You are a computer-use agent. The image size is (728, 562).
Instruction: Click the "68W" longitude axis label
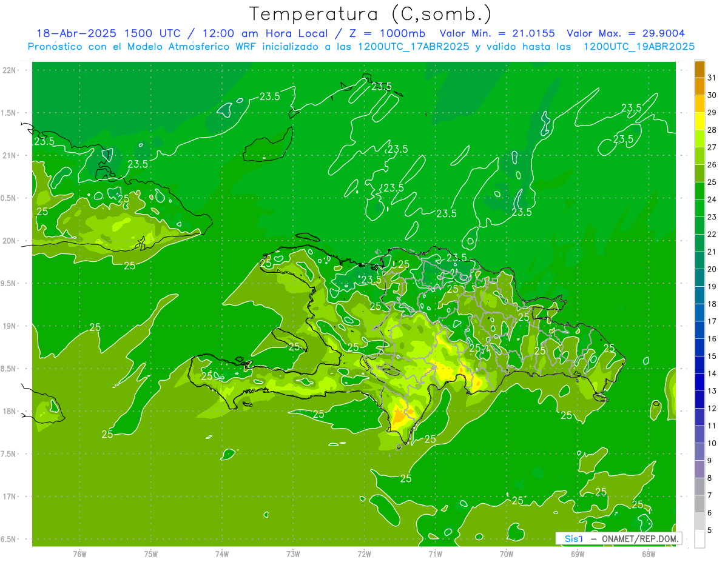649,554
